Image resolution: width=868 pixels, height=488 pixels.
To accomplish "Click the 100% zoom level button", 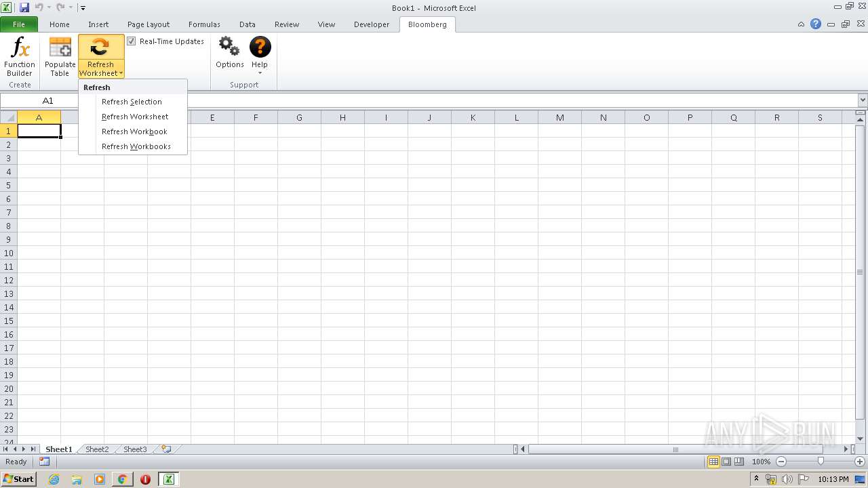I will click(x=761, y=462).
